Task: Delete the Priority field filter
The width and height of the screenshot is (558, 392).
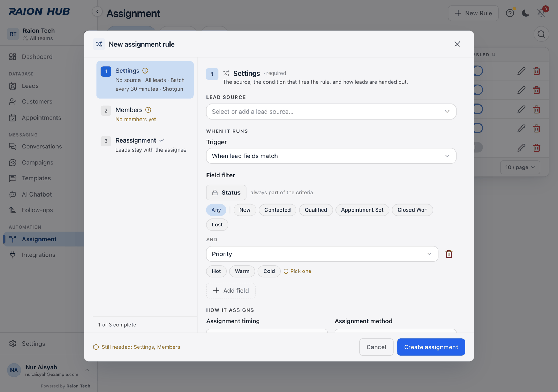Action: (x=449, y=254)
